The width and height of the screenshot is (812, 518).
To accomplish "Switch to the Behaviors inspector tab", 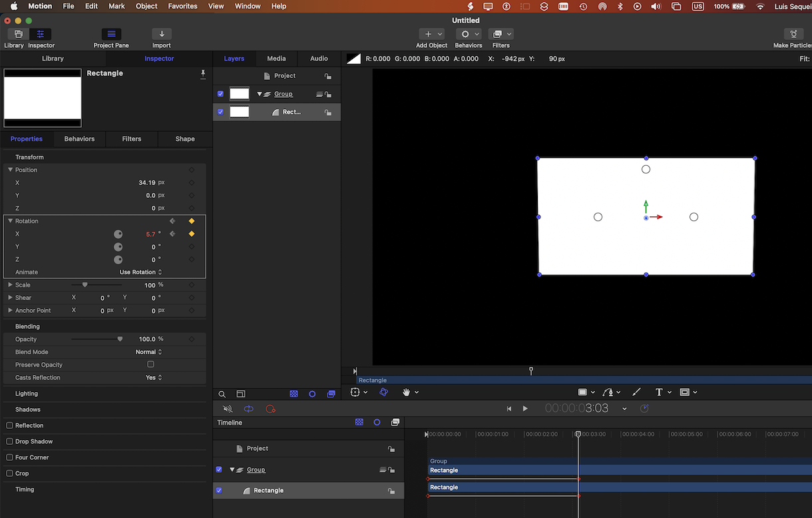I will click(79, 138).
